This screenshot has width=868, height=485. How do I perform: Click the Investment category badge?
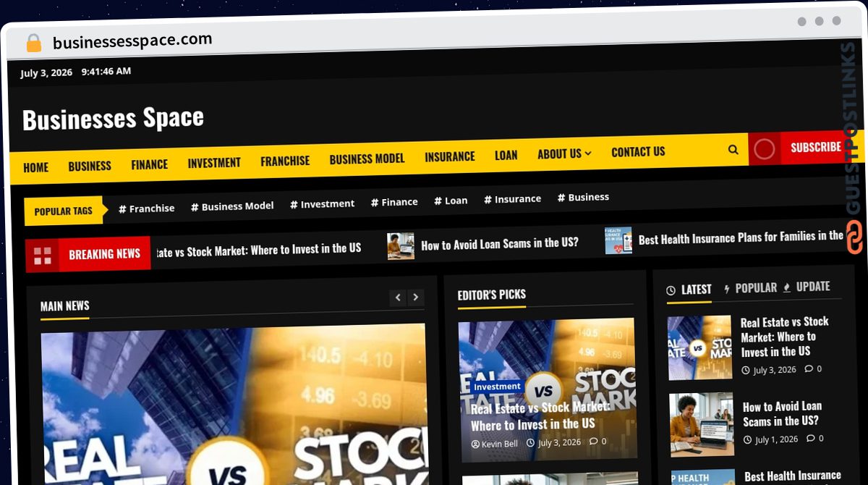497,387
